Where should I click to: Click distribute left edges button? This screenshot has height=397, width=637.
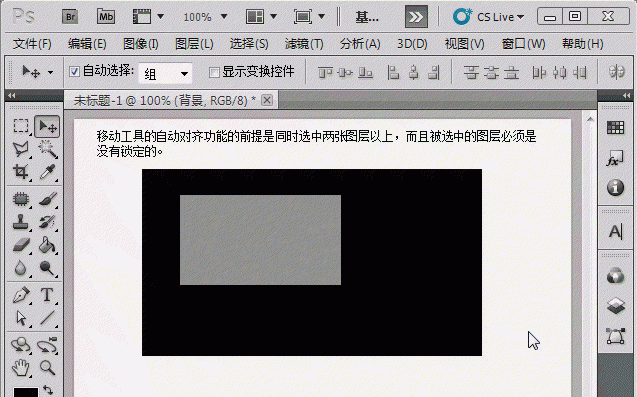[x=539, y=73]
